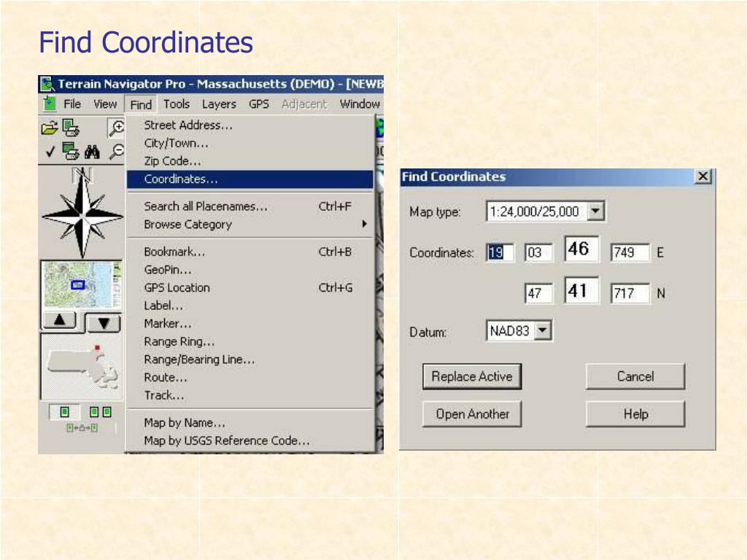
Task: Choose GeoPin… from the Find menu
Action: pos(249,270)
